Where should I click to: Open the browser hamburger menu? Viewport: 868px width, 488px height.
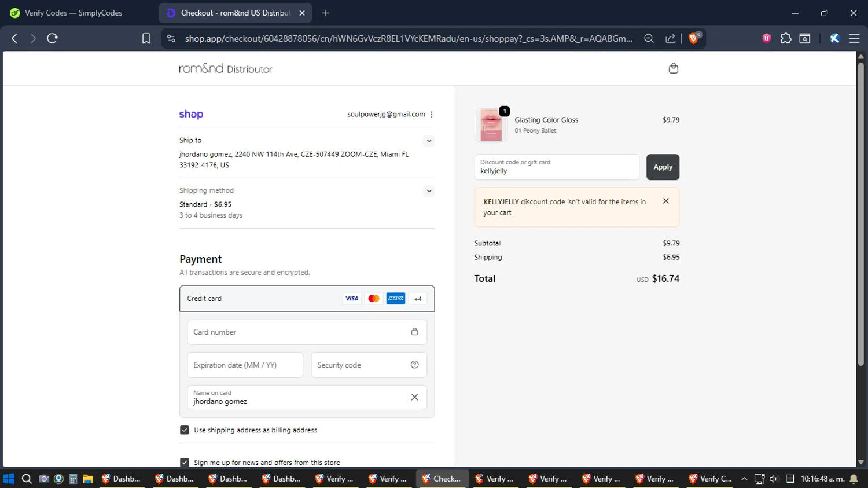[854, 38]
